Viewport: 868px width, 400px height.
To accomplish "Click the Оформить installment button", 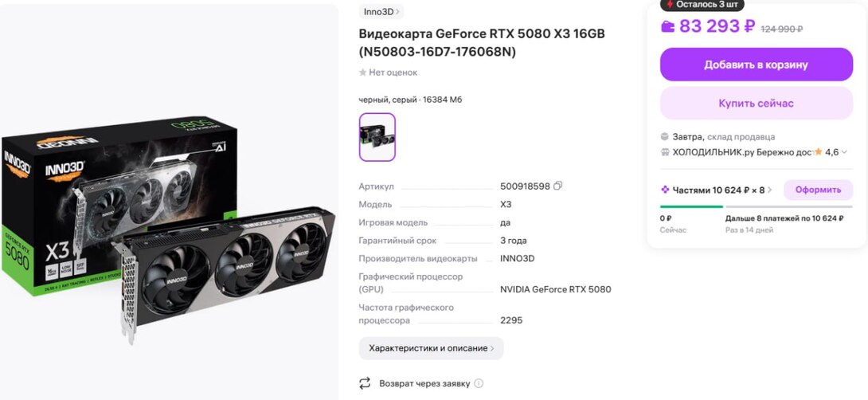I will click(x=818, y=190).
